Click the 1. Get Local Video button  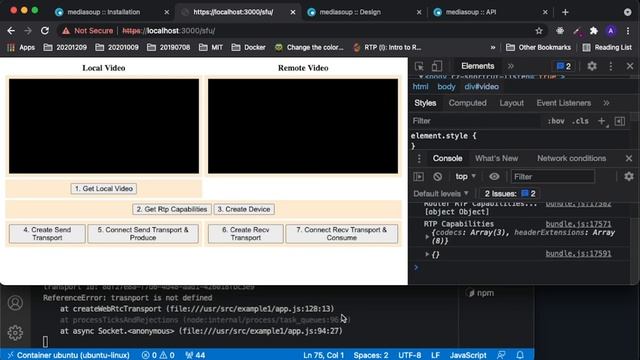104,189
